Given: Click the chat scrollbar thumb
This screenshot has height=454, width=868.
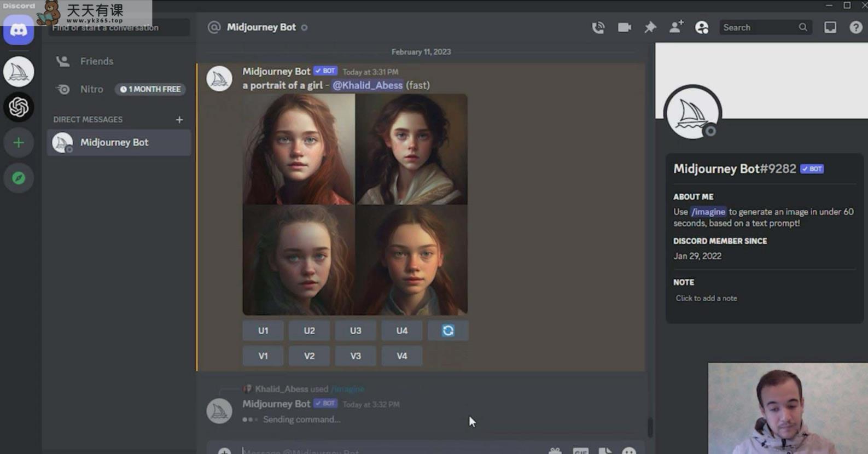Looking at the screenshot, I should tap(650, 427).
